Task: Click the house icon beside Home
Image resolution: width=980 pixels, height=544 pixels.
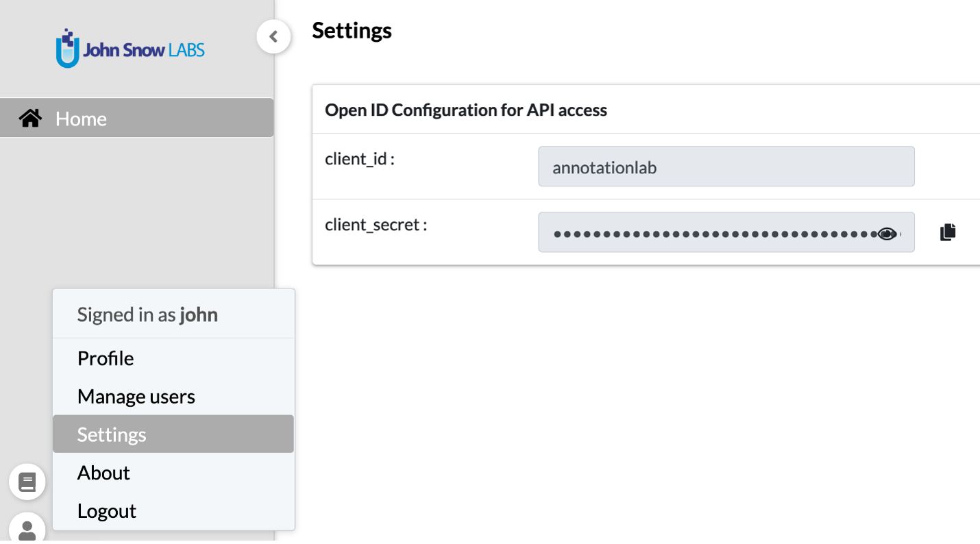Action: [x=30, y=118]
